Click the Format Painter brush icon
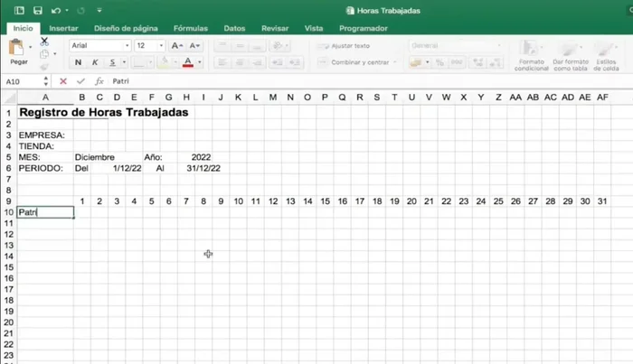The width and height of the screenshot is (633, 364). click(44, 67)
